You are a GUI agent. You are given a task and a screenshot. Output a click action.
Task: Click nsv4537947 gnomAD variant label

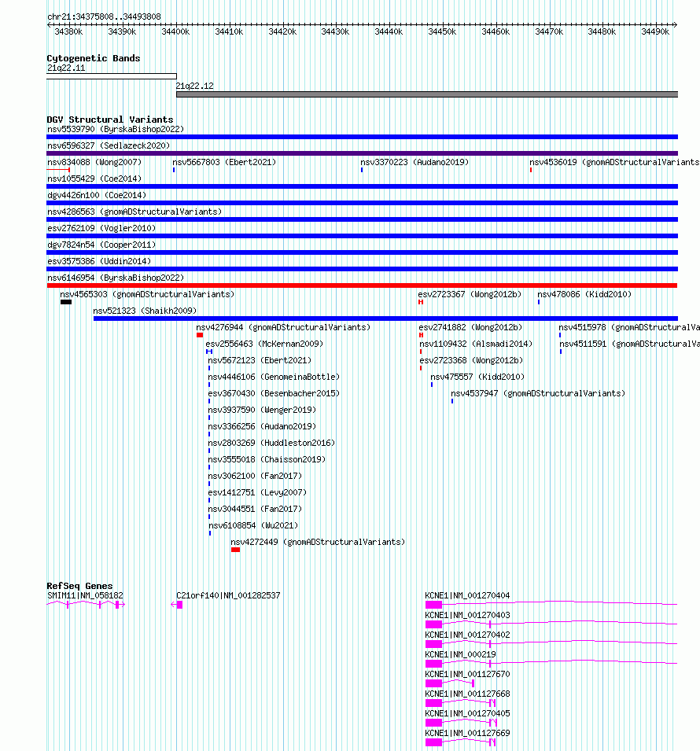pyautogui.click(x=538, y=394)
